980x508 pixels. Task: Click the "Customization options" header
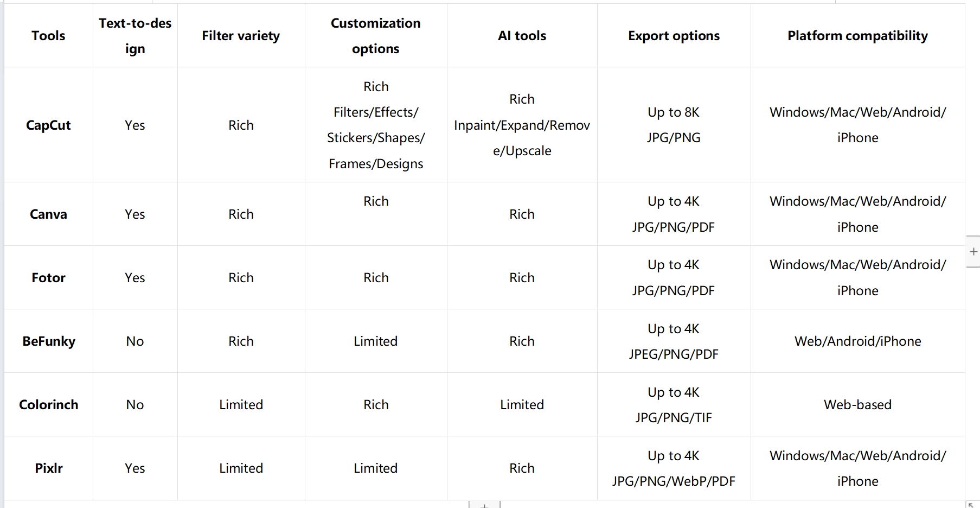click(375, 36)
